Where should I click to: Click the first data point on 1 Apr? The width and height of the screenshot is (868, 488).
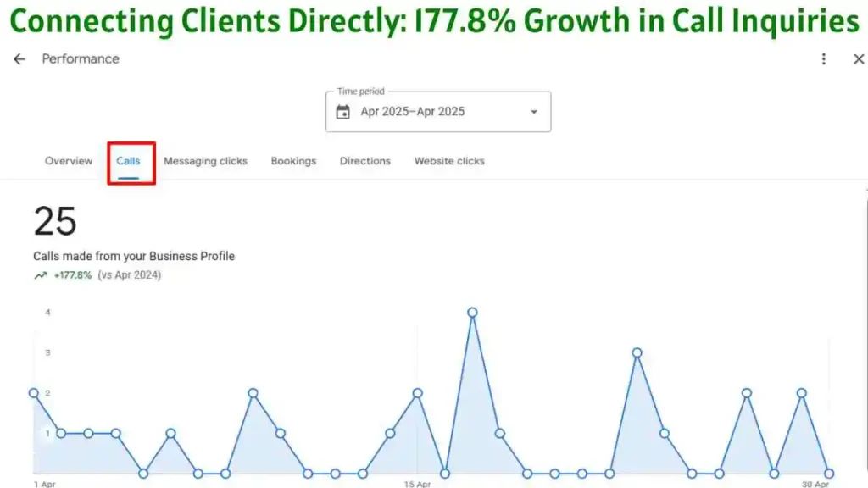pyautogui.click(x=34, y=393)
